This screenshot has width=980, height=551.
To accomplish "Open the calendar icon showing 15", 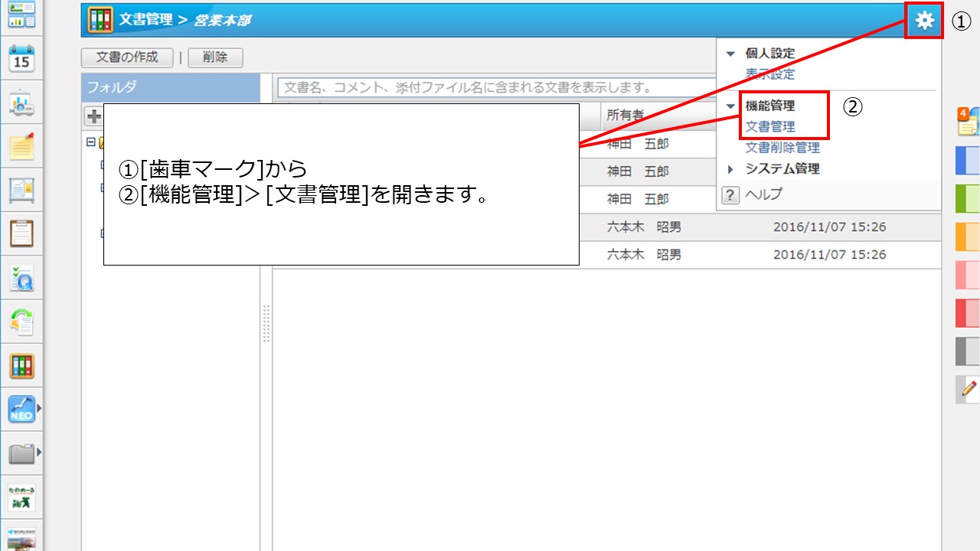I will [21, 59].
